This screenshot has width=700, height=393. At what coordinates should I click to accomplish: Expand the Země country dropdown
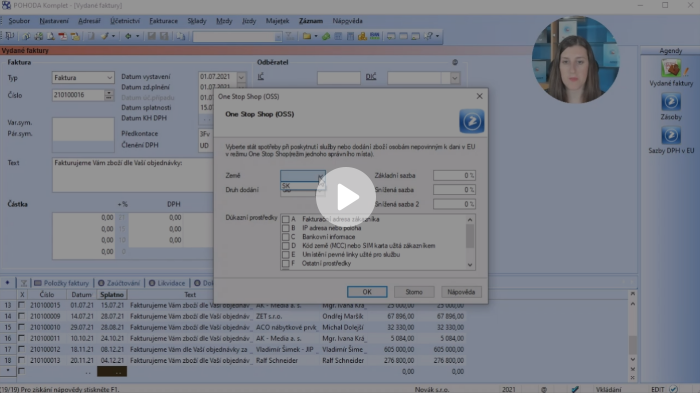click(x=321, y=176)
